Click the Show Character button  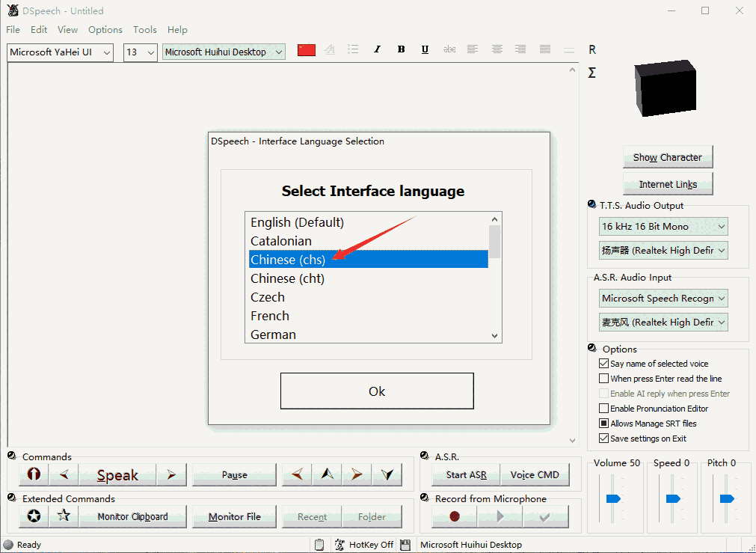point(668,157)
